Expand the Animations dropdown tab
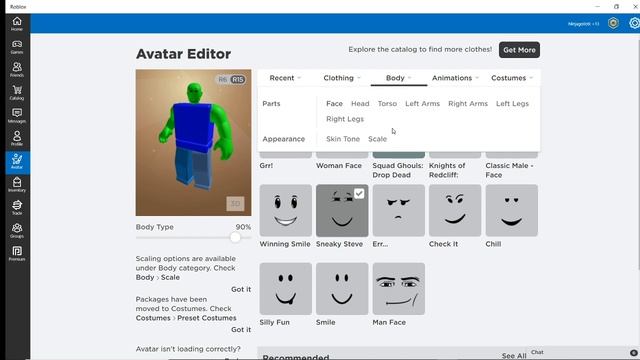 point(455,78)
